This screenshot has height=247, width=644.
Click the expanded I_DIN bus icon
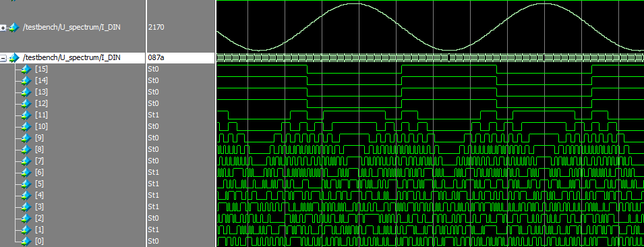pos(14,58)
